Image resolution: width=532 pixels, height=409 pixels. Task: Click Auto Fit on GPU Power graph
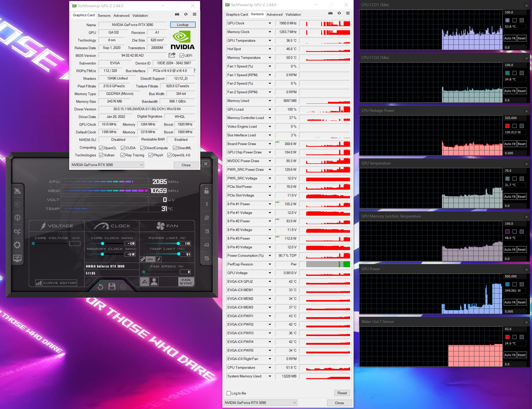pyautogui.click(x=510, y=302)
